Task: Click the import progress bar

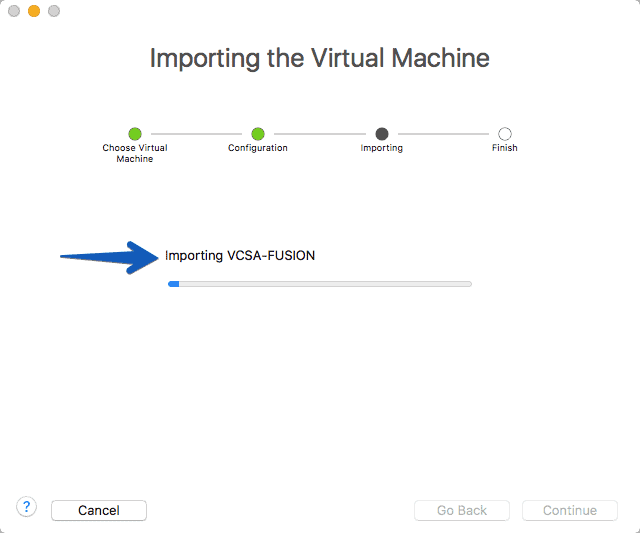Action: (x=320, y=284)
